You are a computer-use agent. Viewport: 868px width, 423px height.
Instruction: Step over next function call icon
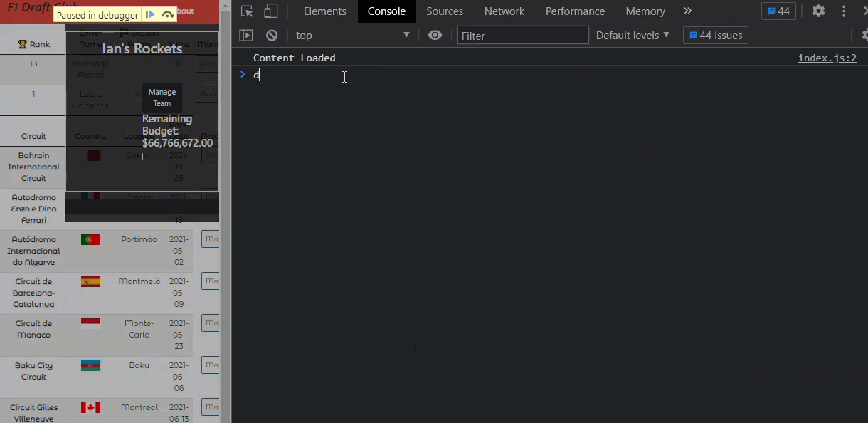coord(168,14)
